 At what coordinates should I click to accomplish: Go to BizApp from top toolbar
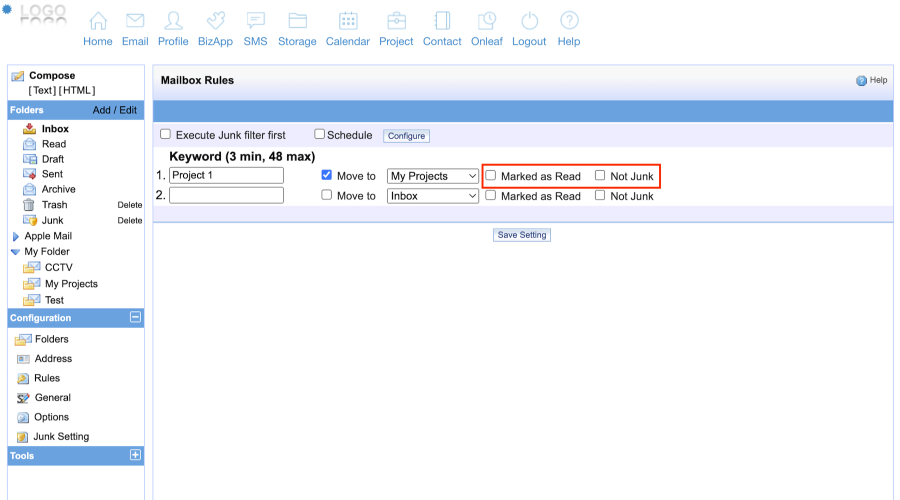click(x=215, y=21)
